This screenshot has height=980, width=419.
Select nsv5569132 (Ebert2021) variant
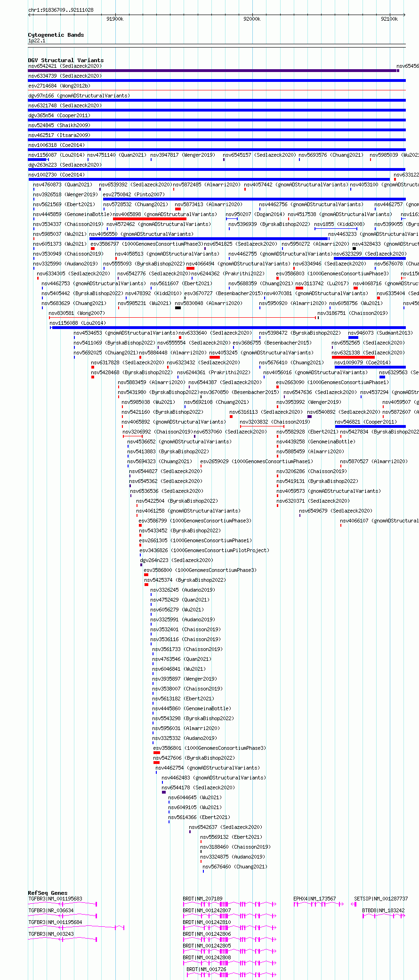[x=201, y=842]
